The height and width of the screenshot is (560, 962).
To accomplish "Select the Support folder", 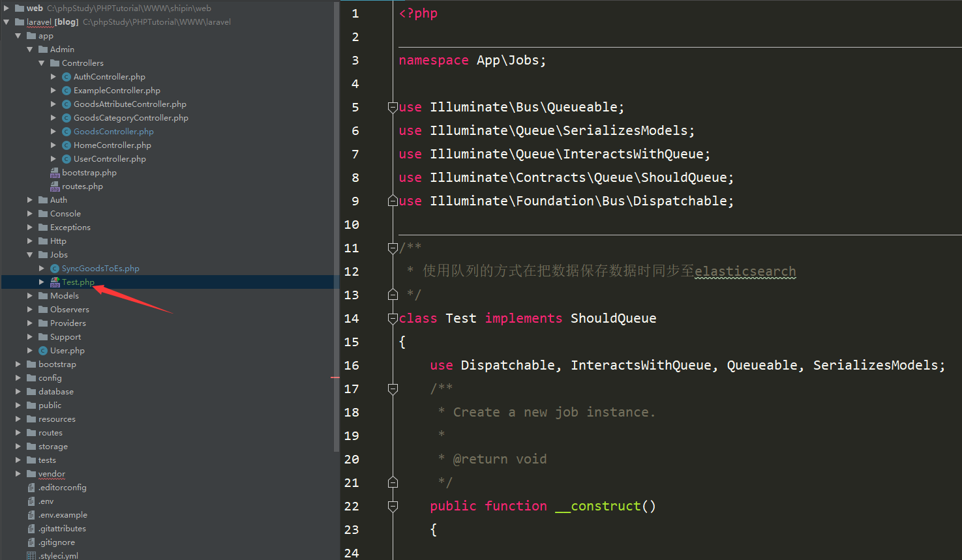I will tap(66, 337).
